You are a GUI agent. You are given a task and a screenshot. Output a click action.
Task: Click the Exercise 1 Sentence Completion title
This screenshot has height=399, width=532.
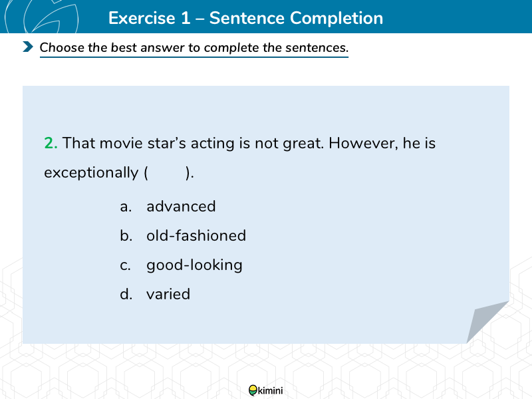(245, 18)
